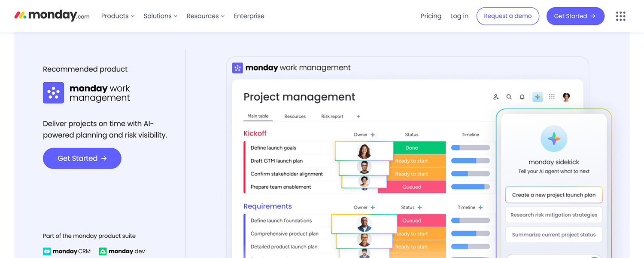
Task: Click the Detailed product launch plan row
Action: click(x=284, y=247)
